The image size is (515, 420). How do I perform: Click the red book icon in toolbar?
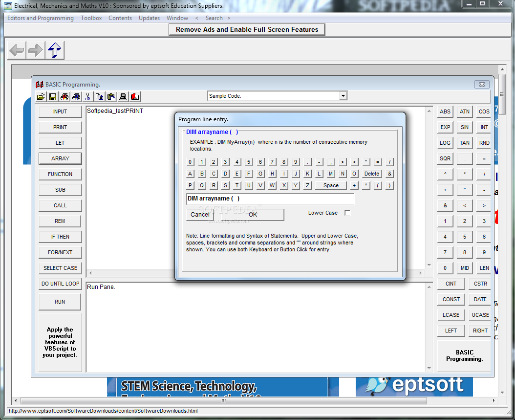135,97
